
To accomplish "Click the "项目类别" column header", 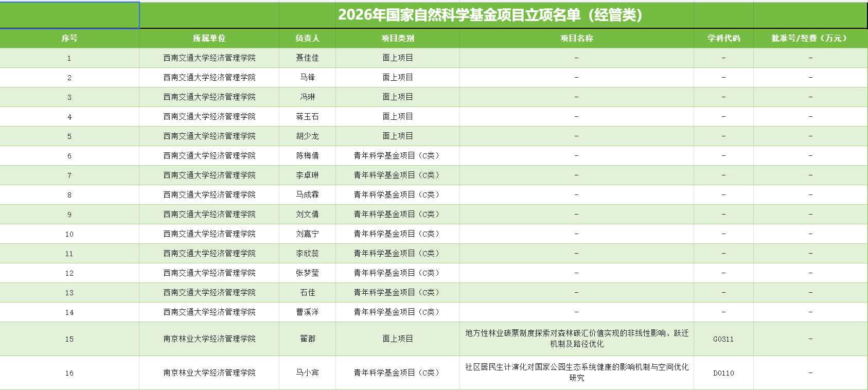I will [397, 38].
